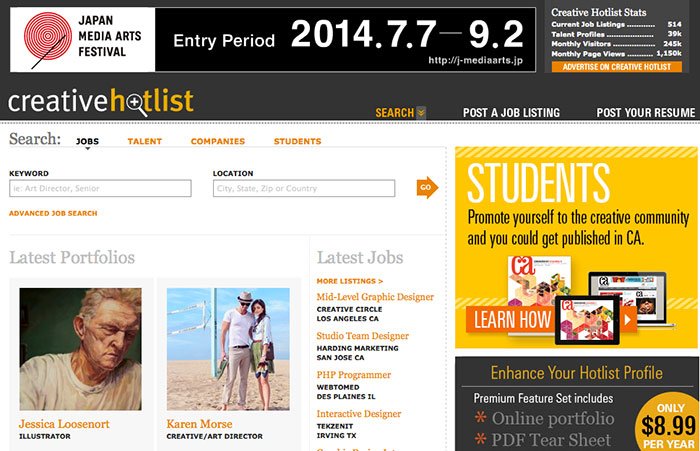Open Studio Team Designer job listing
The width and height of the screenshot is (700, 451).
pyautogui.click(x=362, y=336)
